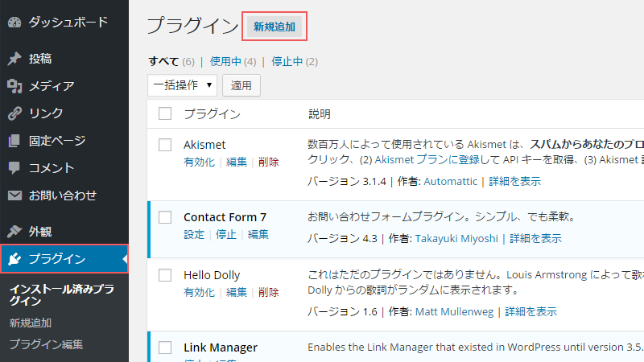Tick the Akismet plugin checkbox

[x=165, y=145]
